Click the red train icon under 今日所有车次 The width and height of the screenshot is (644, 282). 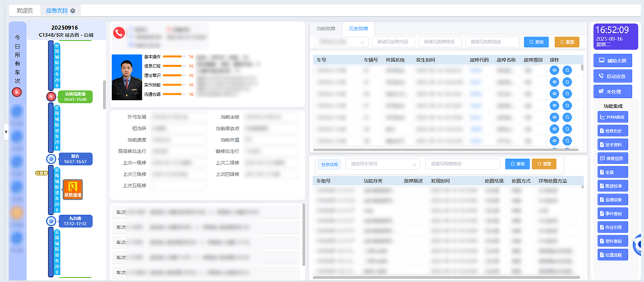pyautogui.click(x=17, y=92)
